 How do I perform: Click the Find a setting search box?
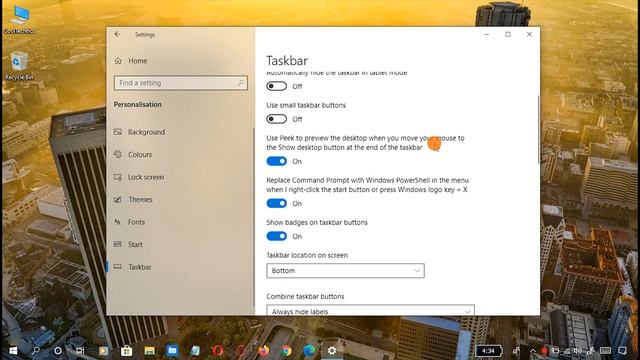click(x=181, y=83)
